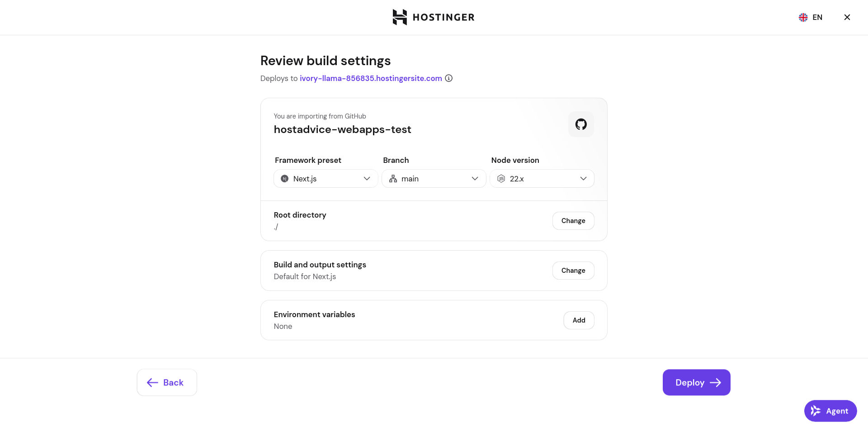This screenshot has height=428, width=868.
Task: Click the Node.js icon beside 22.x
Action: 501,179
